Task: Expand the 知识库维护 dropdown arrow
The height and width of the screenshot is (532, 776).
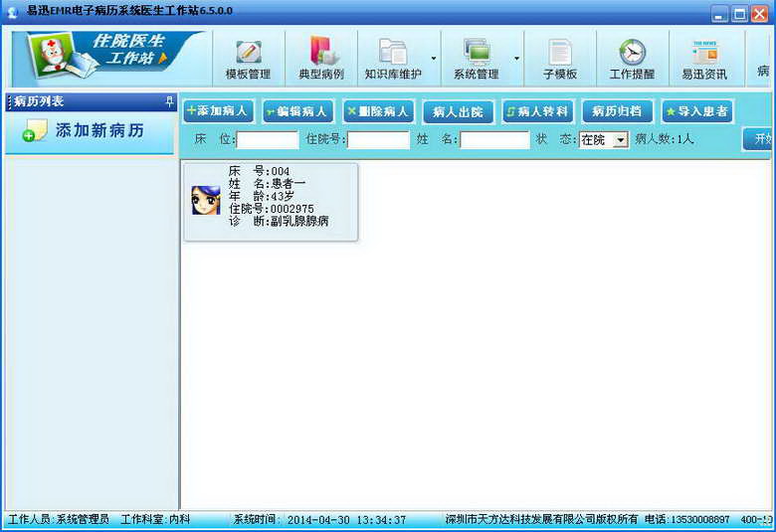Action: tap(433, 59)
